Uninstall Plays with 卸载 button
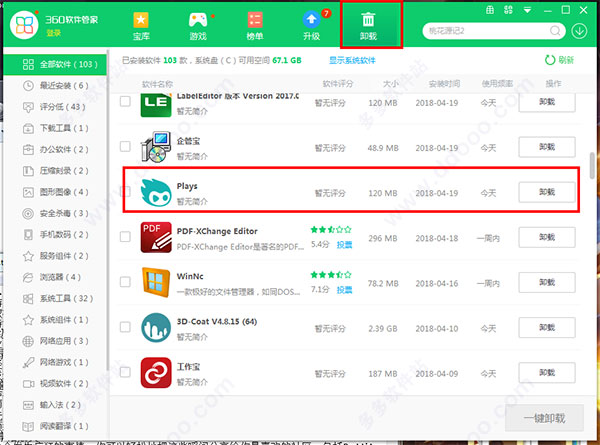 tap(547, 192)
